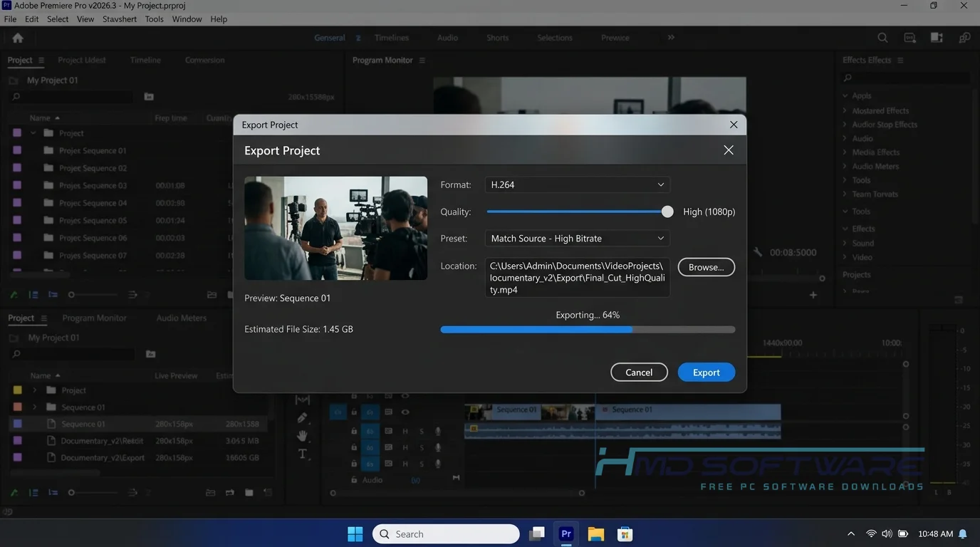Expand the Audio Meters effects group
Viewport: 980px width, 547px height.
coord(845,167)
